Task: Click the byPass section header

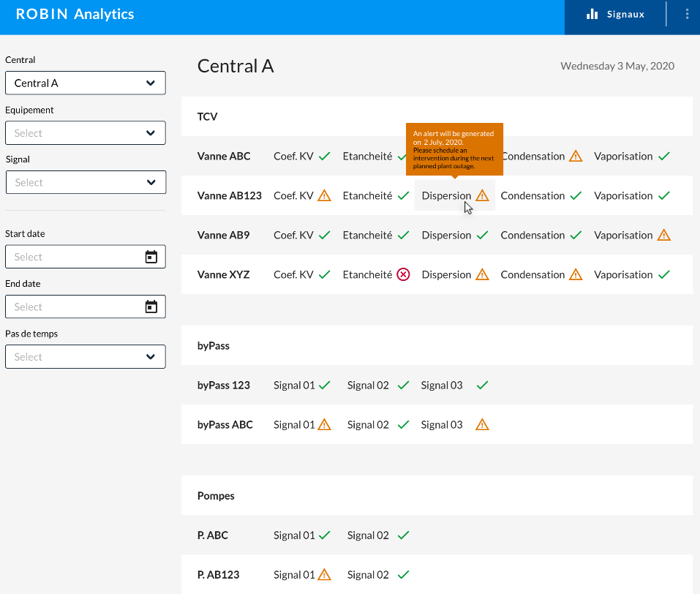Action: click(437, 346)
